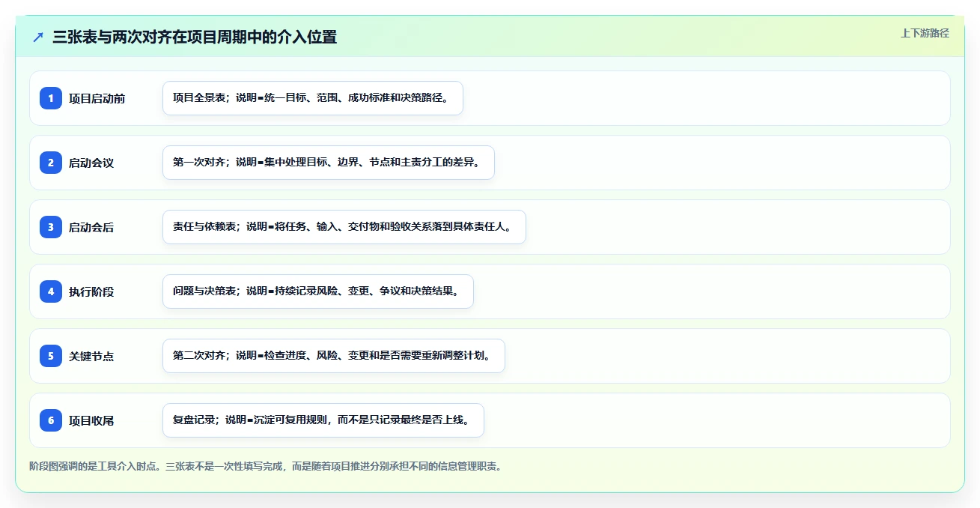
Task: Open the 第一次对齐 description box
Action: click(329, 163)
